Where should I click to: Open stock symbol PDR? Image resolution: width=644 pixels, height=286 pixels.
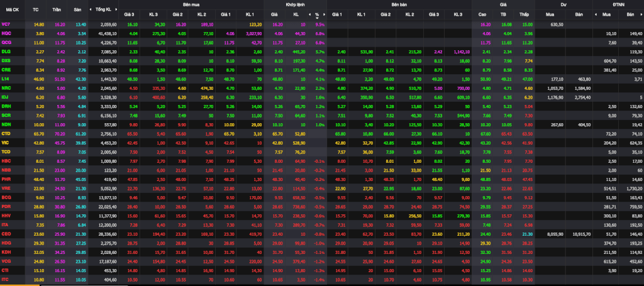click(x=6, y=206)
